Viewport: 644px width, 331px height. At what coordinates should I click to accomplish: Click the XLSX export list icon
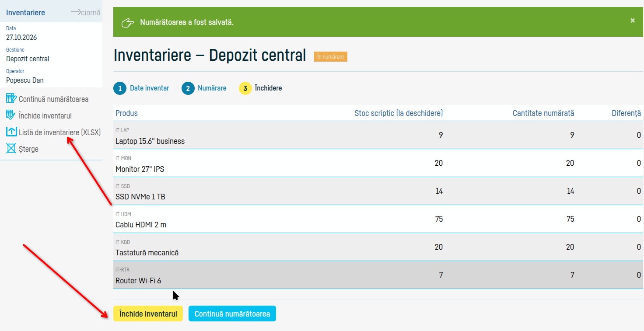[x=11, y=132]
